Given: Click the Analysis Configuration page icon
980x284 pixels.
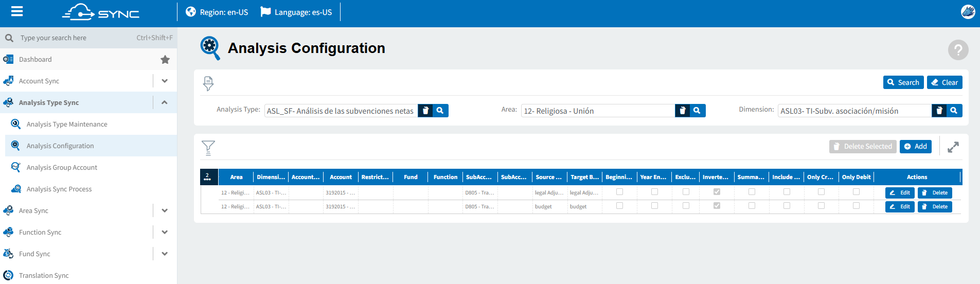Looking at the screenshot, I should (210, 48).
